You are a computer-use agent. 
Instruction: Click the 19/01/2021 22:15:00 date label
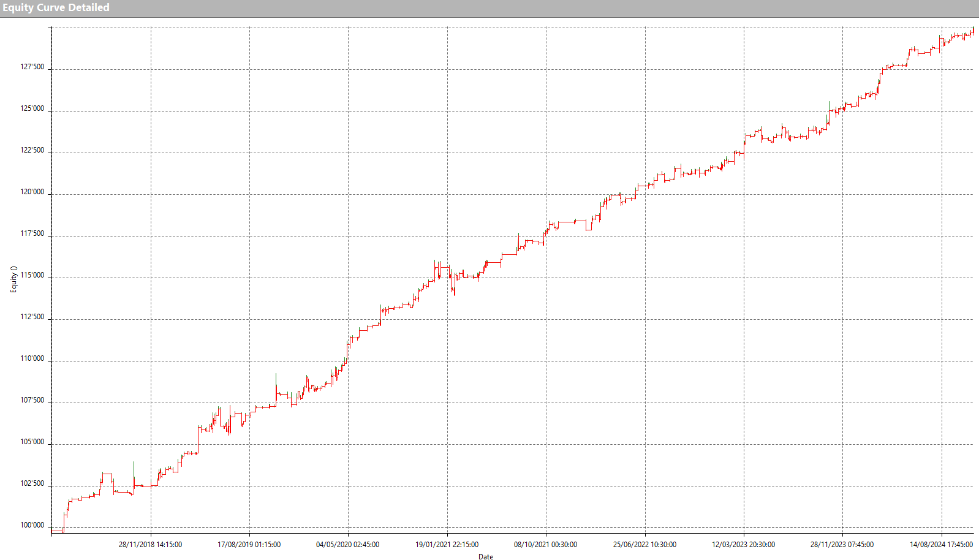click(x=447, y=544)
